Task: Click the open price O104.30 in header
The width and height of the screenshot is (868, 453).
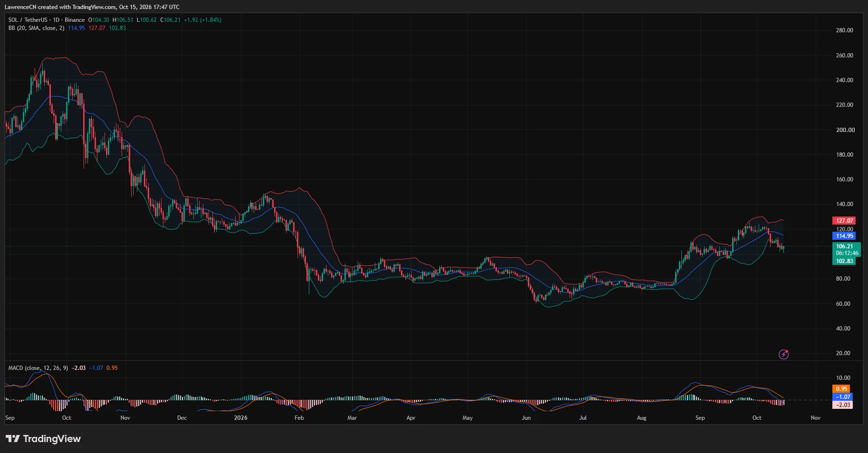Action: [99, 20]
